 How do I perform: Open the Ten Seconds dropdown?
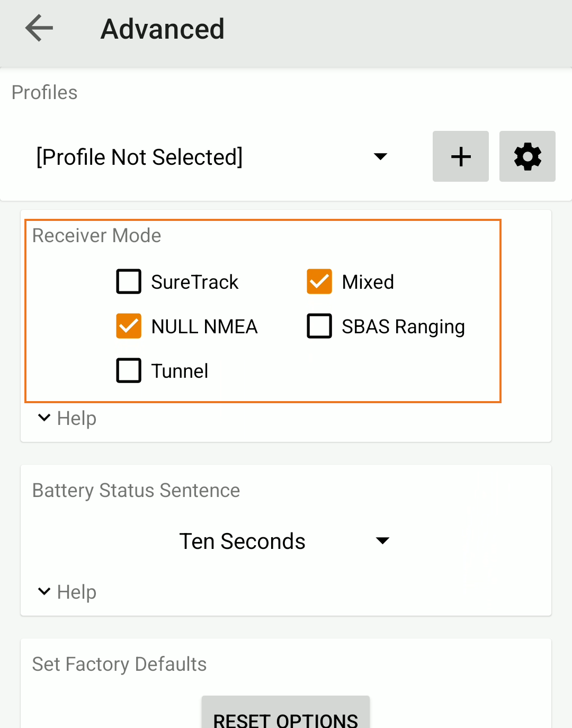(242, 541)
